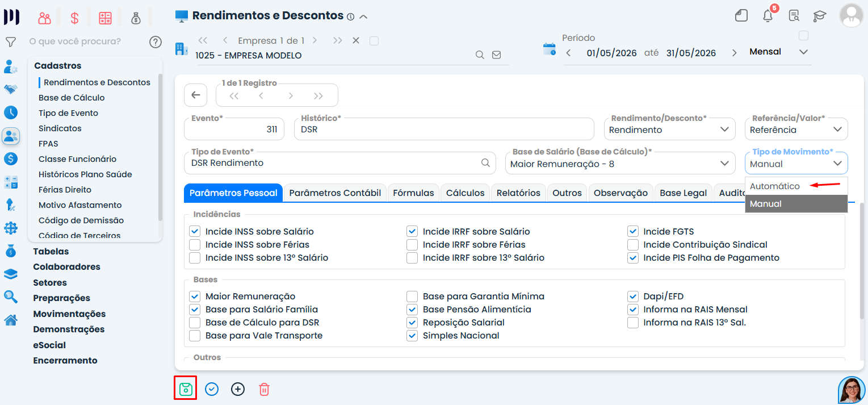This screenshot has width=868, height=405.
Task: Toggle Incide Contribuição Sindical checkbox
Action: tap(633, 244)
